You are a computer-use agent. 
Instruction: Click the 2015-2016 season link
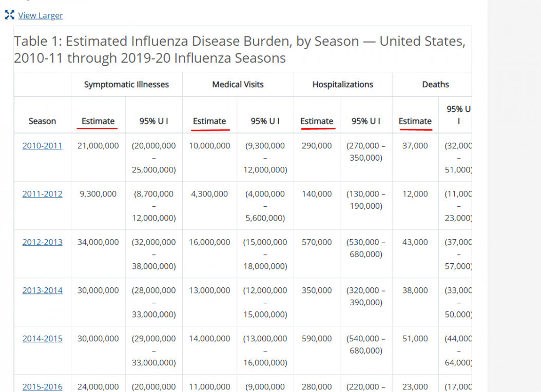43,387
